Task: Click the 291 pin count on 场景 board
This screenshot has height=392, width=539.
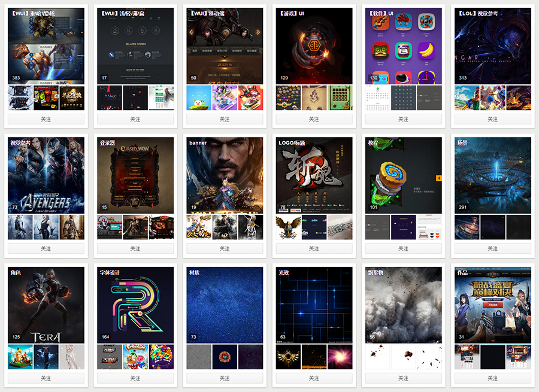Action: 463,207
